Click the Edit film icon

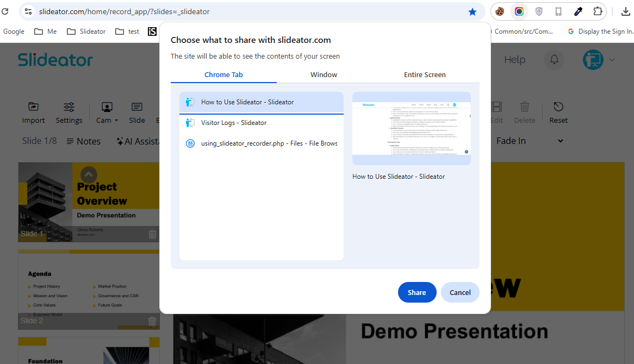point(496,112)
